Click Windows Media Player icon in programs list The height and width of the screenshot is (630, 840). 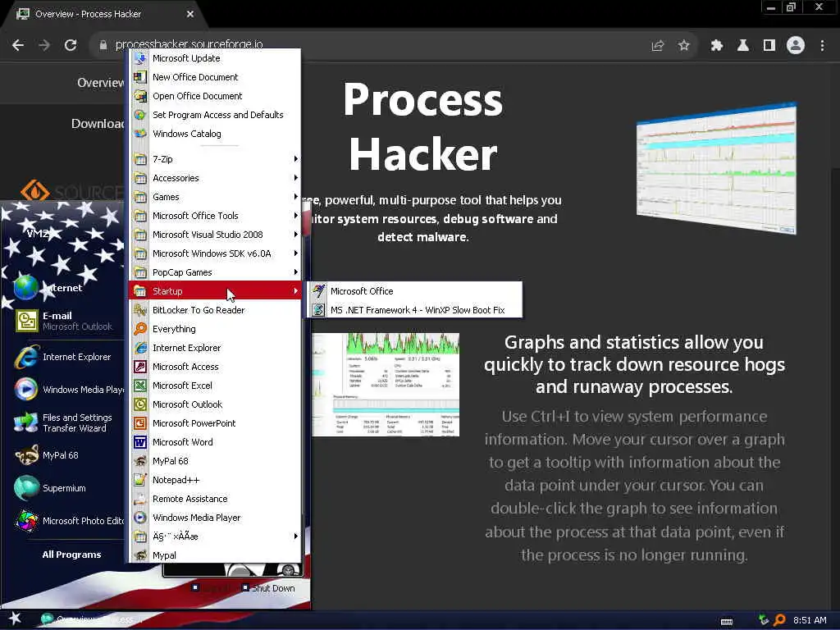coord(140,518)
